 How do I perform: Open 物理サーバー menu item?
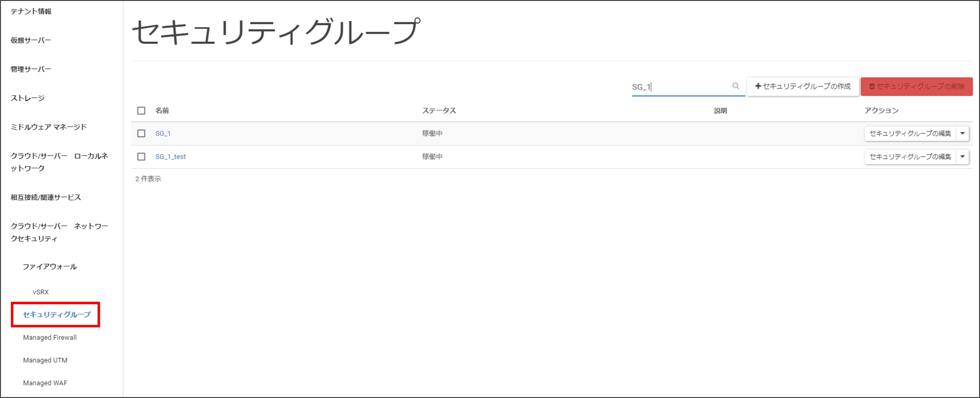[31, 69]
